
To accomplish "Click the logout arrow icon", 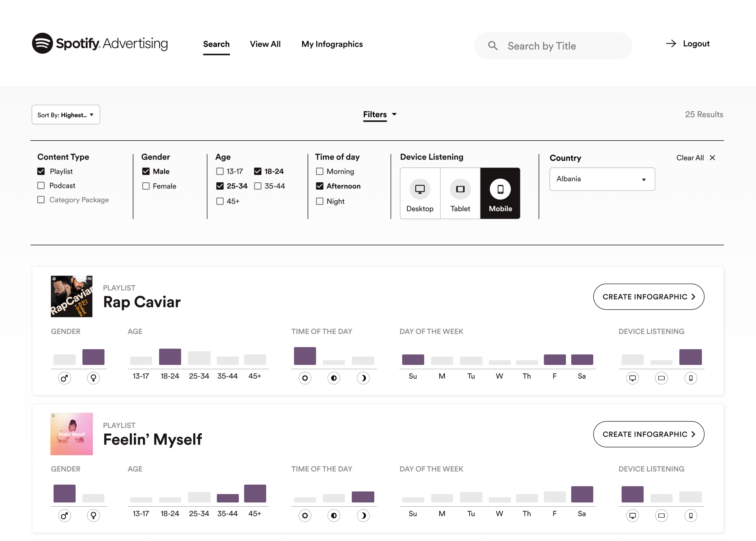I will (x=671, y=44).
